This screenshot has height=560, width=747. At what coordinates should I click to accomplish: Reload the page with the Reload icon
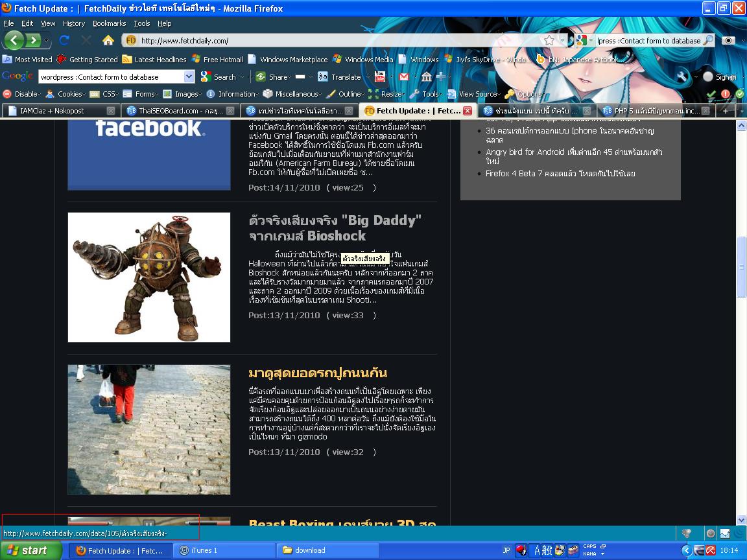click(x=64, y=40)
